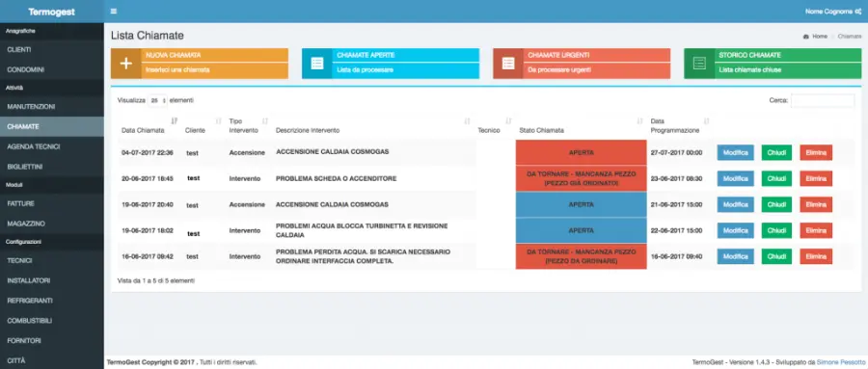Open Refrigeranti configuration
This screenshot has width=868, height=369.
pyautogui.click(x=52, y=301)
